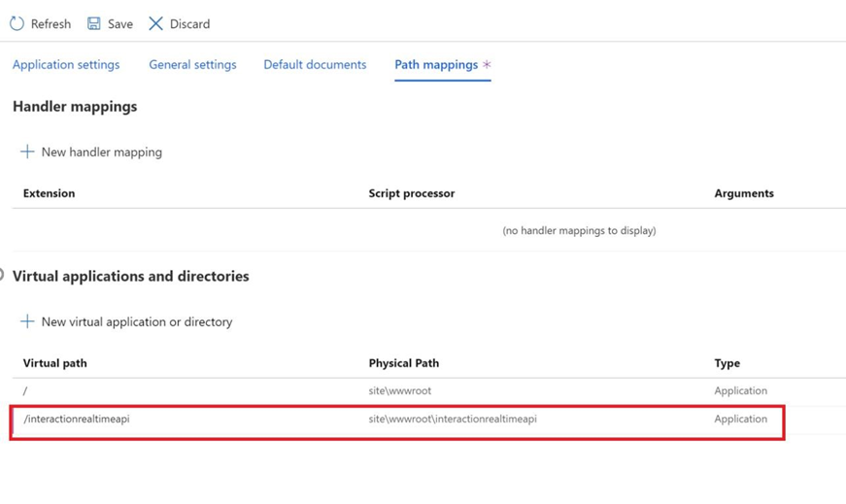The height and width of the screenshot is (504, 846).
Task: Switch to the General settings tab
Action: click(x=192, y=64)
